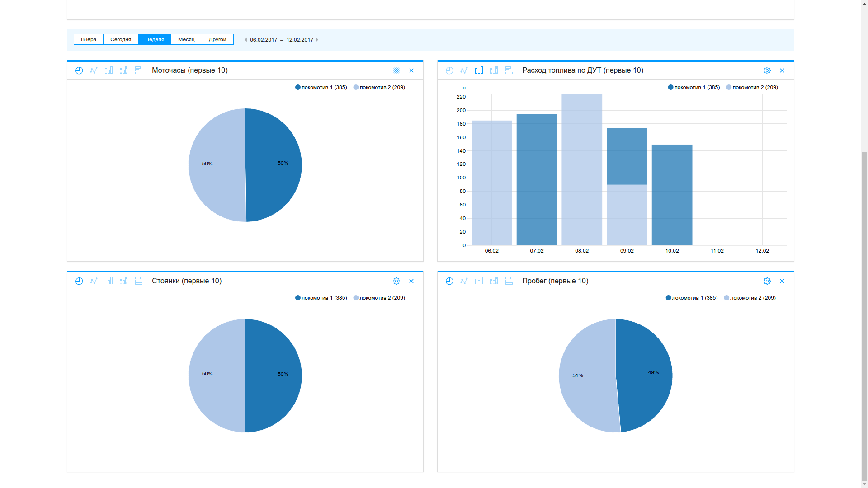868x488 pixels.
Task: Click the 10.02 fuel bar
Action: point(672,195)
